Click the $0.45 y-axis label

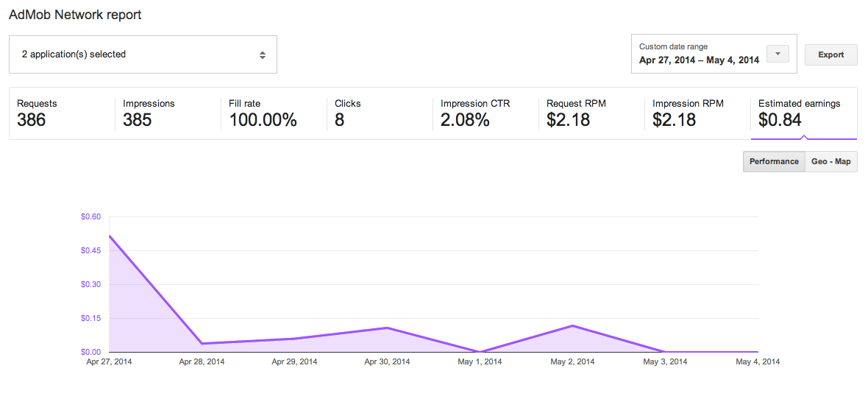click(x=91, y=250)
